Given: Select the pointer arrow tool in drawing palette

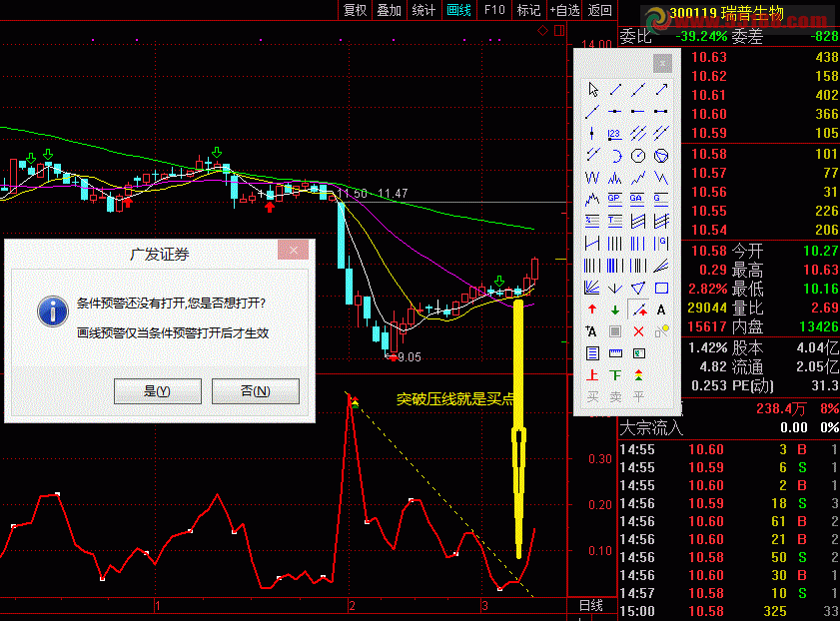Looking at the screenshot, I should tap(592, 90).
